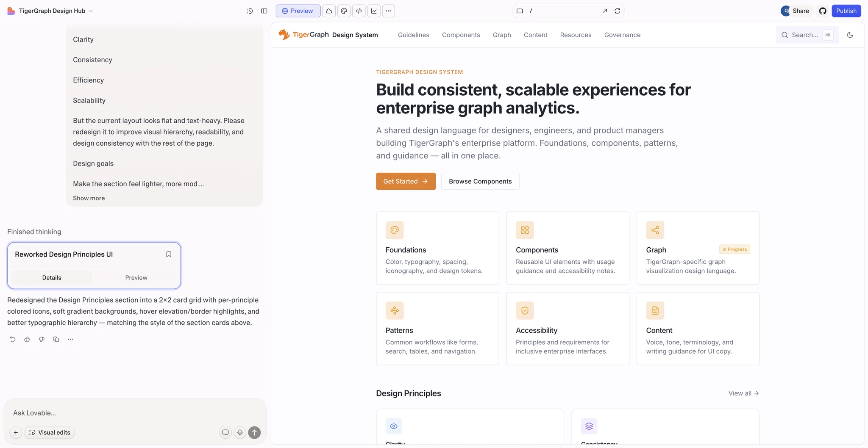
Task: Click the Ask Lovable chat input
Action: [x=135, y=413]
